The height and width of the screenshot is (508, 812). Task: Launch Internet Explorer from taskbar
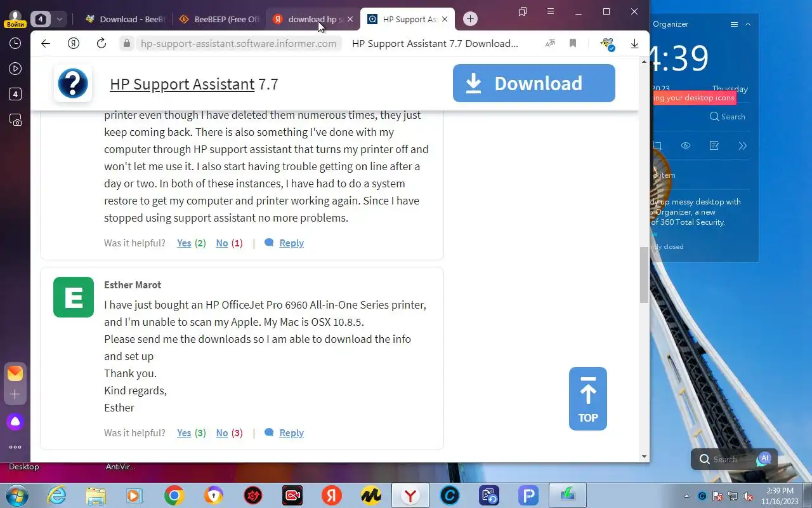[57, 495]
